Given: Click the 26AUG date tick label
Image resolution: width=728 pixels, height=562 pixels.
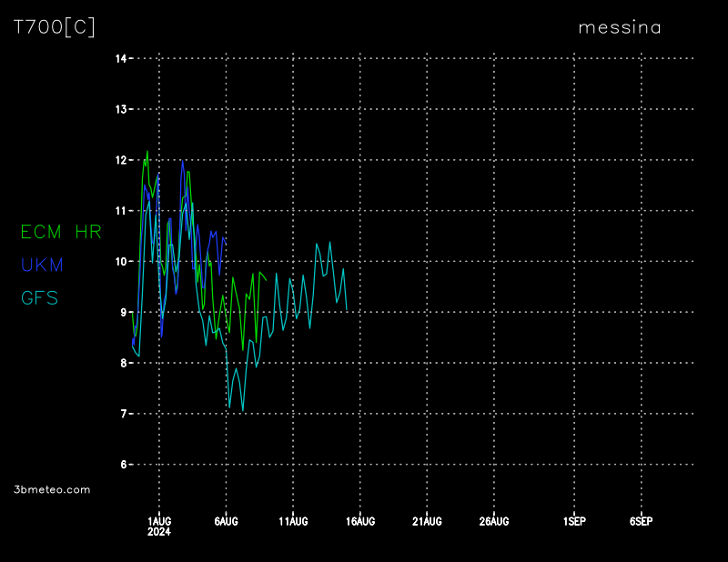Looking at the screenshot, I should 494,521.
